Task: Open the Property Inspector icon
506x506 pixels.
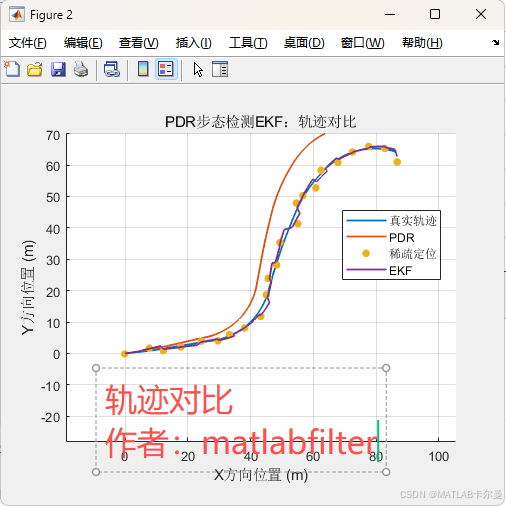Action: pyautogui.click(x=220, y=69)
